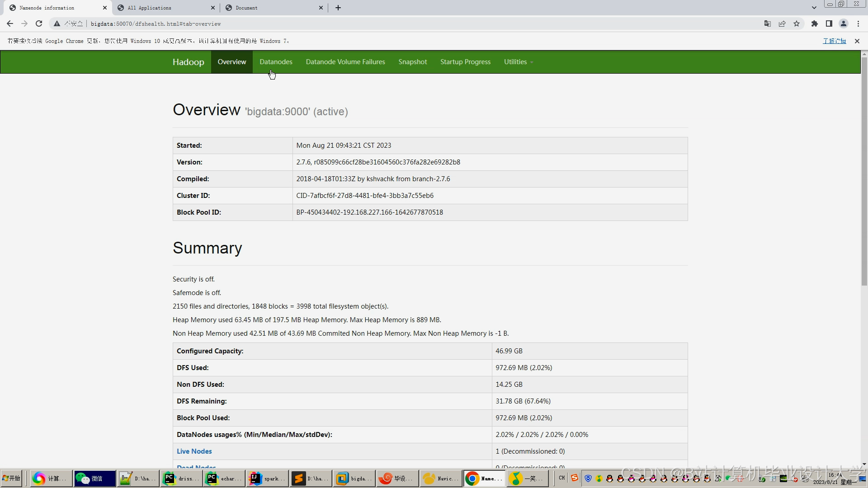Dismiss the Chrome update notification bar
This screenshot has width=868, height=488.
click(x=857, y=41)
